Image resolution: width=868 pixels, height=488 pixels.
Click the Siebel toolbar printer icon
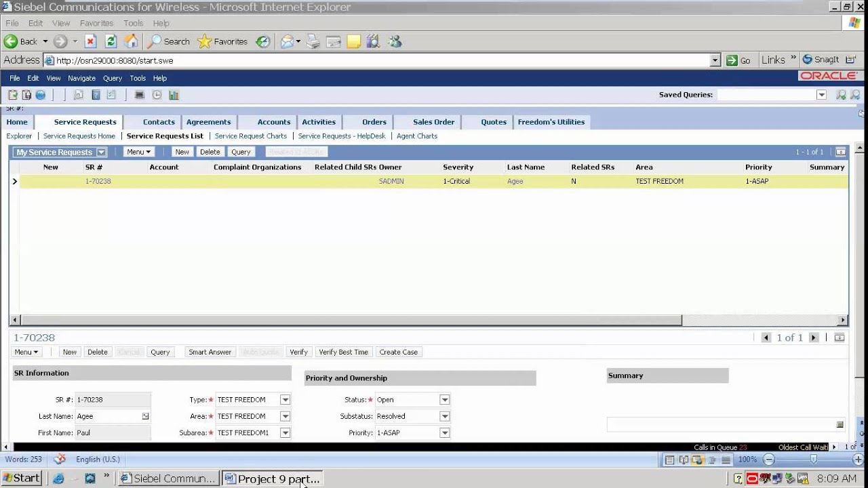(139, 95)
